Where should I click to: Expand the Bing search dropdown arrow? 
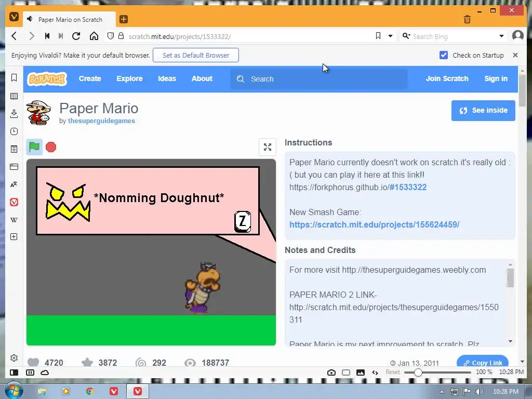point(501,36)
